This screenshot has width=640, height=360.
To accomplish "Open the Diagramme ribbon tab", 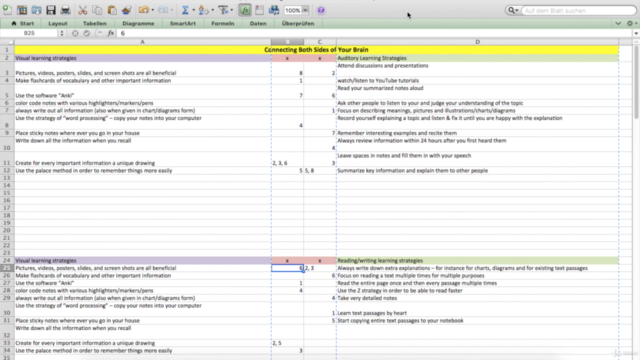I will click(x=138, y=23).
